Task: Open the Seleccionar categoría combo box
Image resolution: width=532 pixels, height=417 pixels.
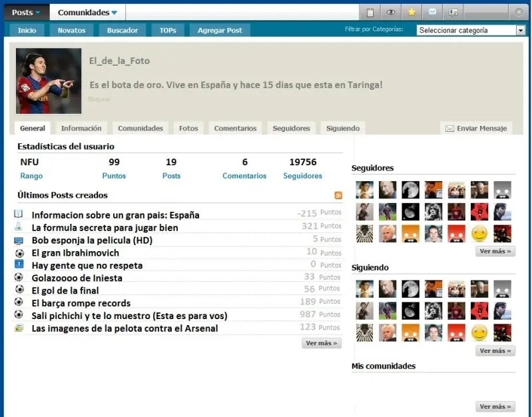Action: (x=471, y=30)
